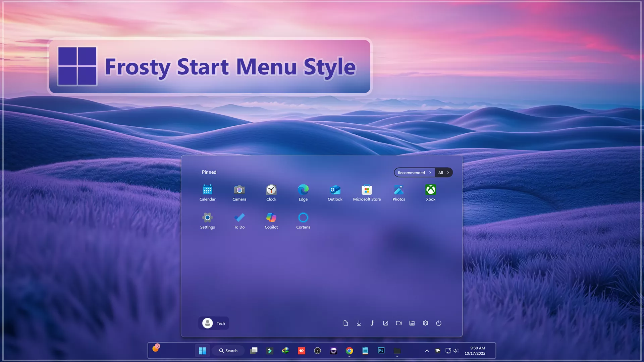Image resolution: width=644 pixels, height=362 pixels.
Task: Open Photoshop from the taskbar
Action: tap(381, 351)
